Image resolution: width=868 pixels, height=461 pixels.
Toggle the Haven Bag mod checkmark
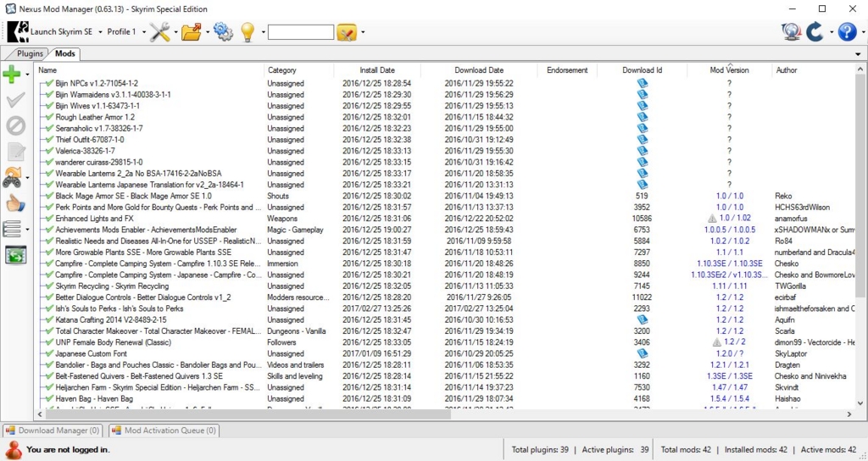(49, 398)
